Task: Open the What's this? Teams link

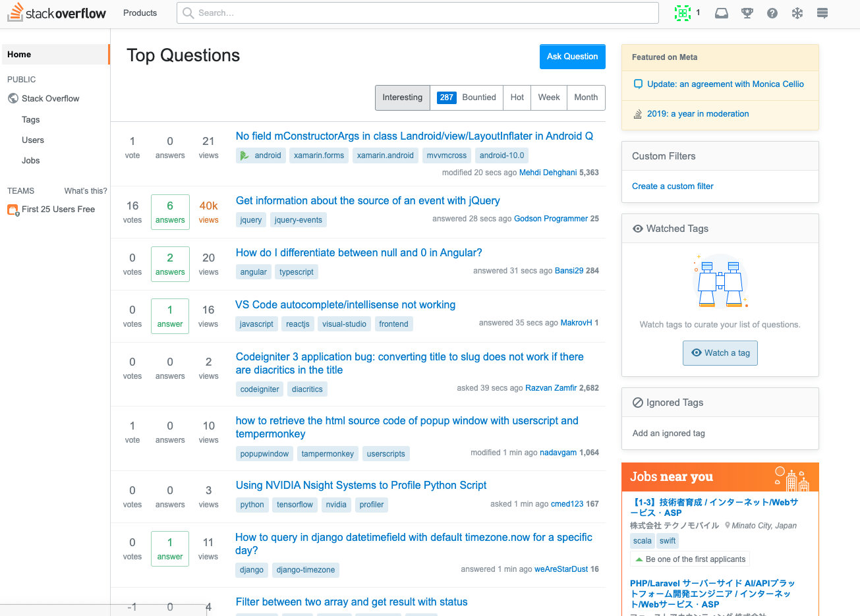Action: 86,191
